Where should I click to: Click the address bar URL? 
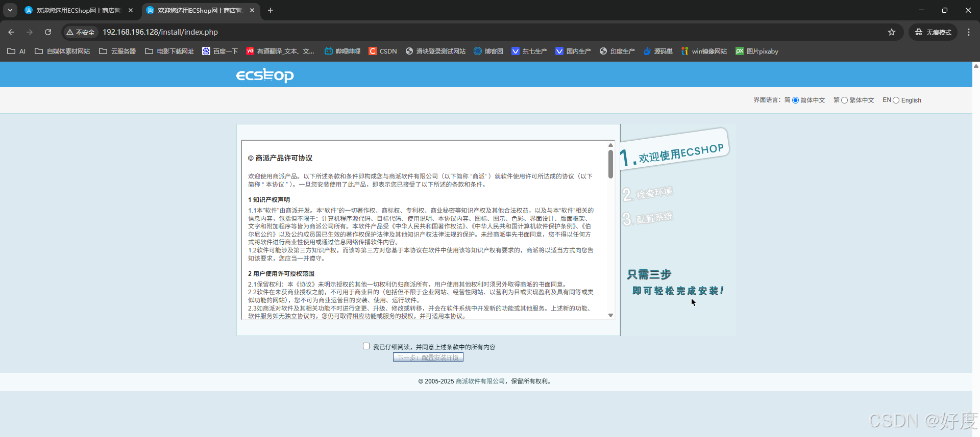point(160,32)
